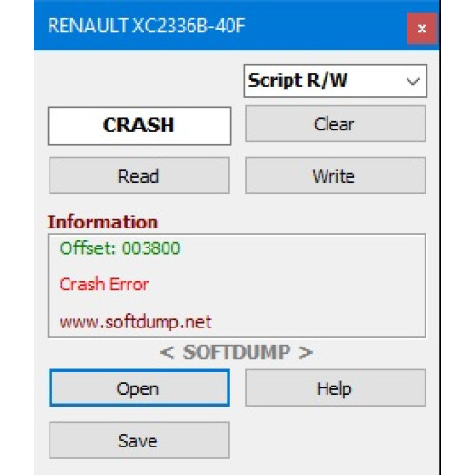This screenshot has width=476, height=476.
Task: Click the Write button
Action: [335, 175]
